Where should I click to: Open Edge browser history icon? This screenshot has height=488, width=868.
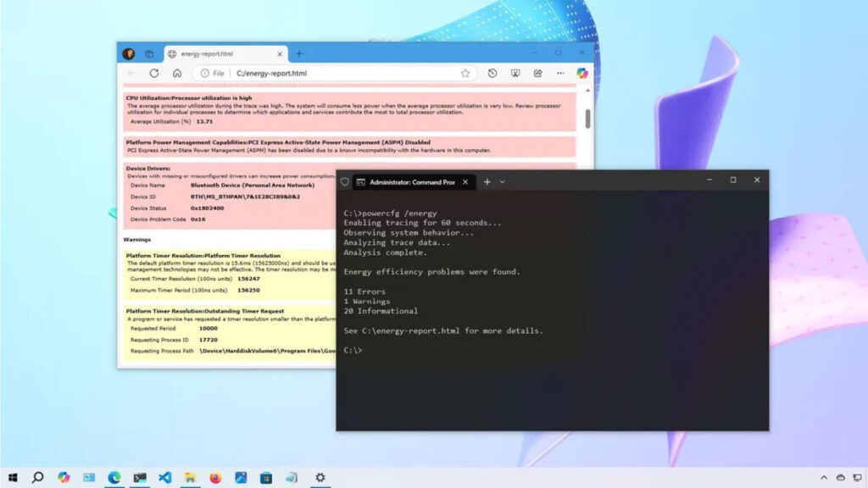492,74
